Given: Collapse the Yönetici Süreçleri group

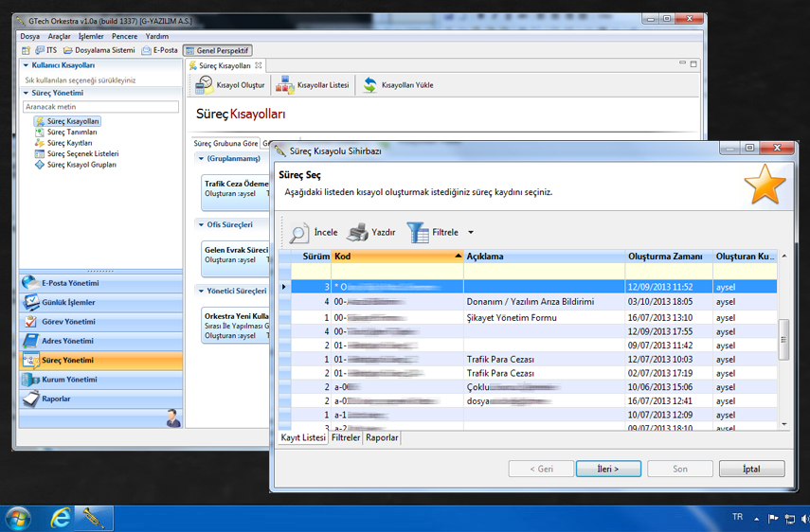Looking at the screenshot, I should coord(201,291).
